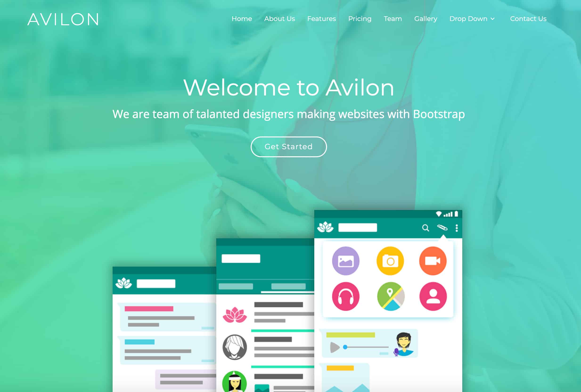Click the three-dot overflow menu icon

point(457,228)
